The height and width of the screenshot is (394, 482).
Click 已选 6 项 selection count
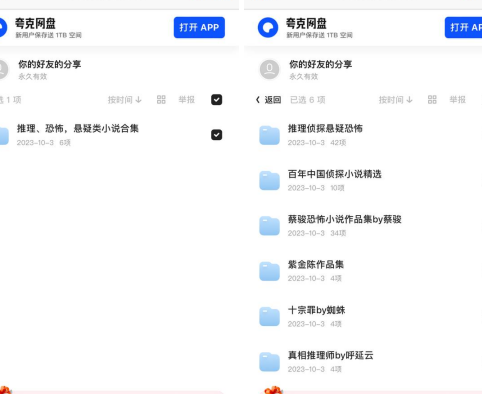point(308,100)
